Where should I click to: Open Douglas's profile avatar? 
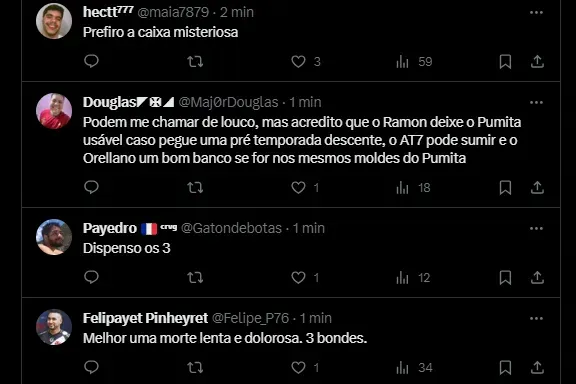click(54, 111)
